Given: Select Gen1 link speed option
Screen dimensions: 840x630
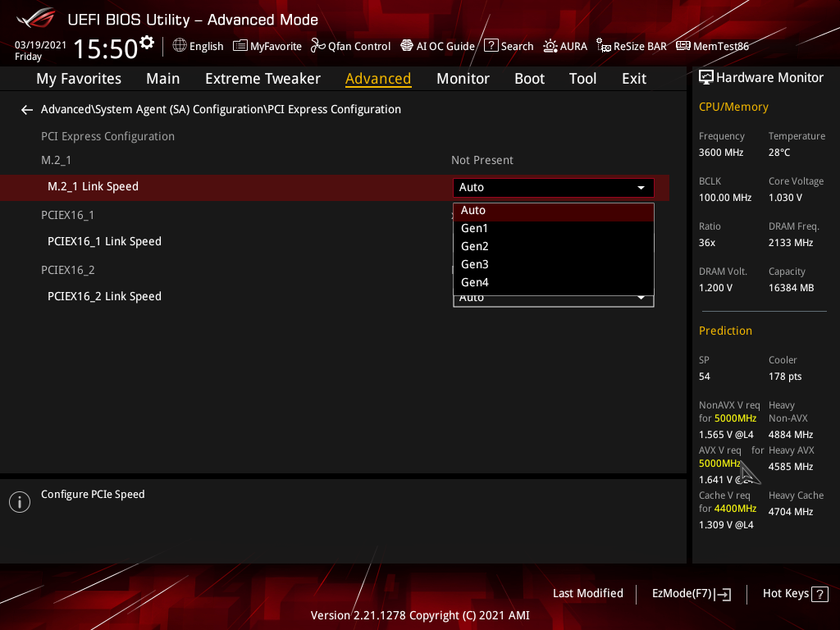Looking at the screenshot, I should (x=554, y=229).
